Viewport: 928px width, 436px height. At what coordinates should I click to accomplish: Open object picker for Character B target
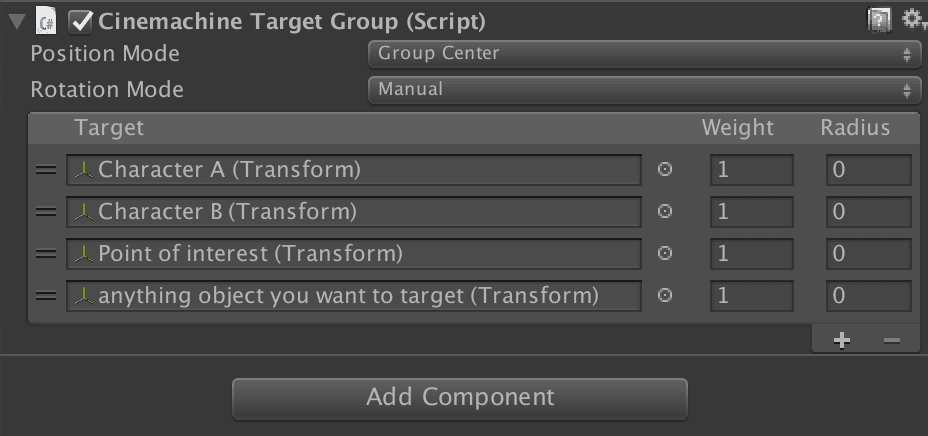tap(665, 211)
